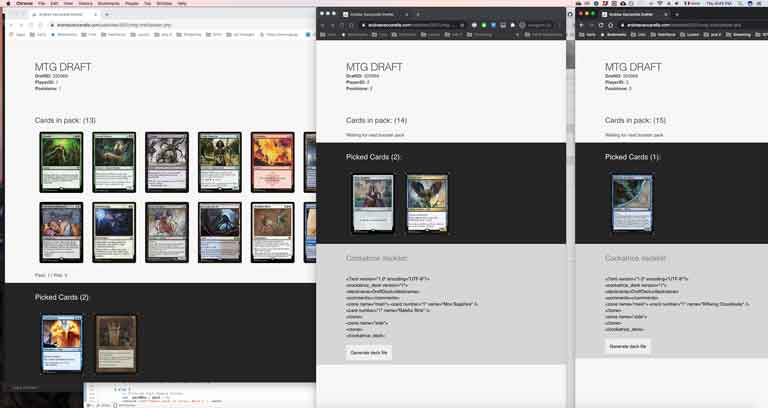
Task: Select the right browser window's tab
Action: [634, 14]
